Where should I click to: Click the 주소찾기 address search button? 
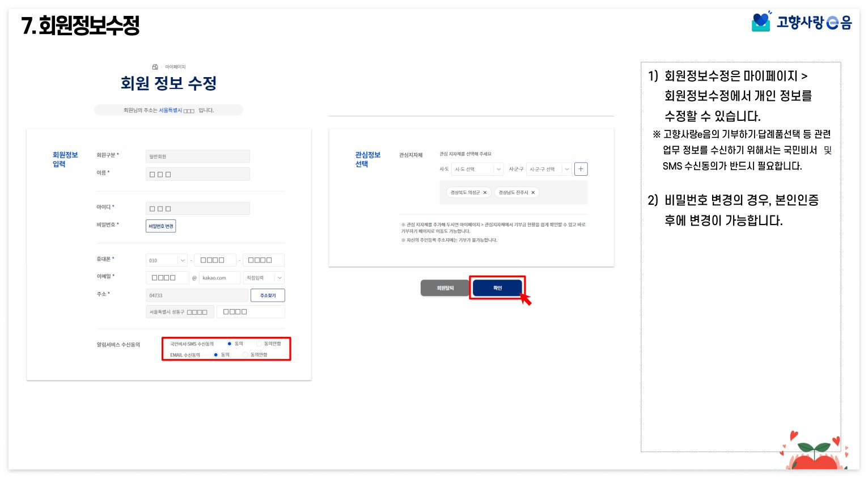pos(268,295)
